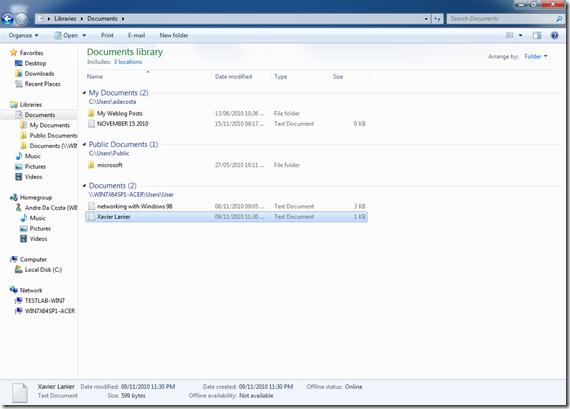Click the Favorites star icon
Image resolution: width=570 pixels, height=409 pixels.
pyautogui.click(x=13, y=53)
